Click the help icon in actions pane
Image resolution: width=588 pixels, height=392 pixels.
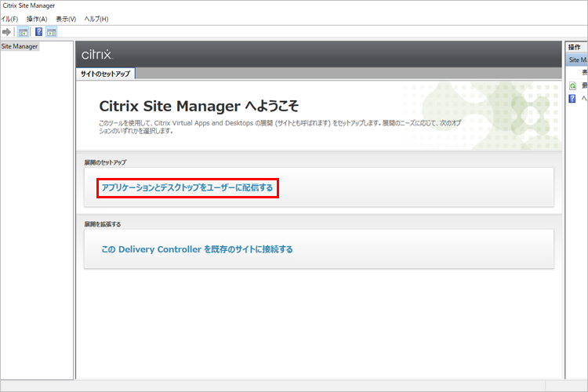573,99
